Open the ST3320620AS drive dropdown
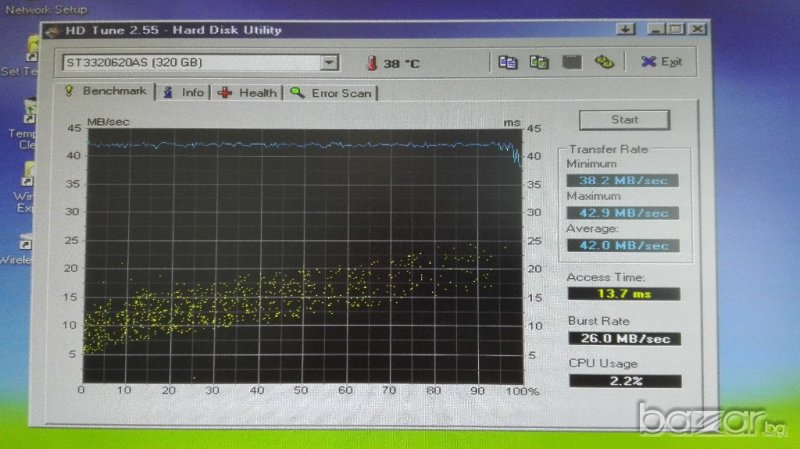 (x=329, y=63)
